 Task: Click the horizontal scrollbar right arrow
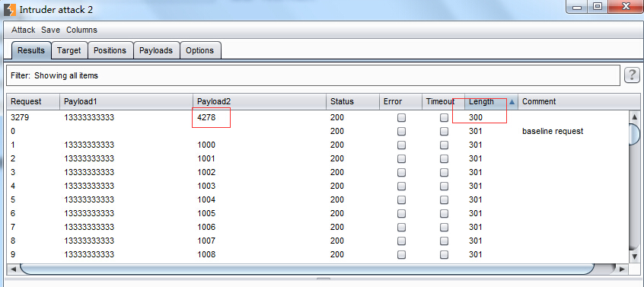click(622, 269)
